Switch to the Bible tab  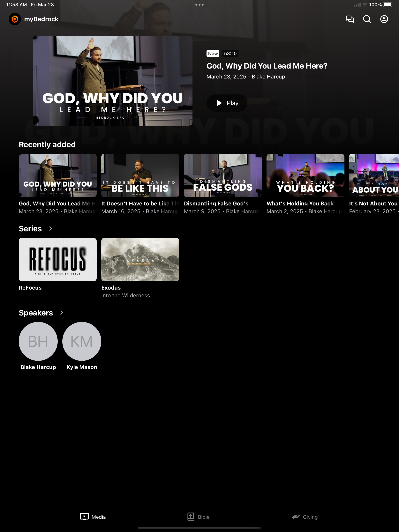click(x=199, y=517)
